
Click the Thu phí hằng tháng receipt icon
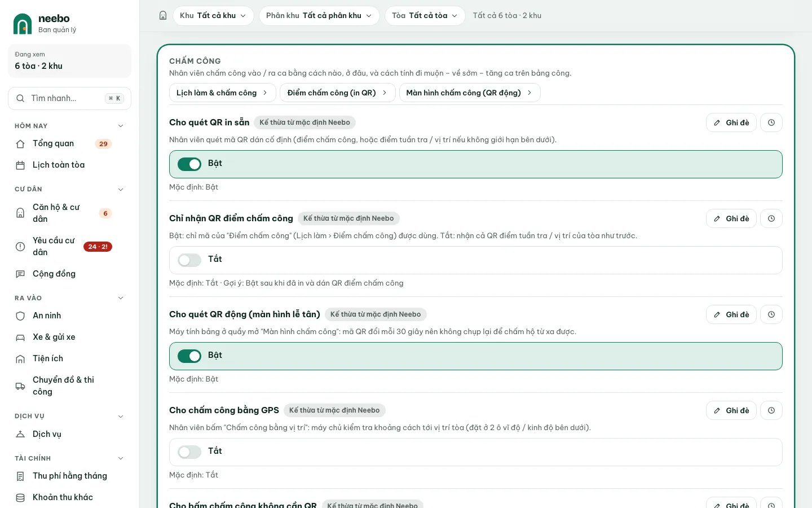tap(20, 476)
